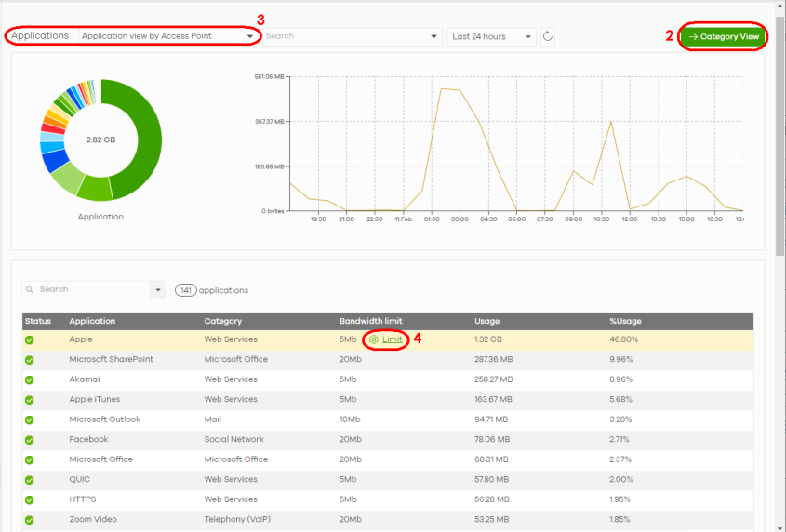The height and width of the screenshot is (532, 786).
Task: Click the green status icon for Apple
Action: [x=30, y=339]
